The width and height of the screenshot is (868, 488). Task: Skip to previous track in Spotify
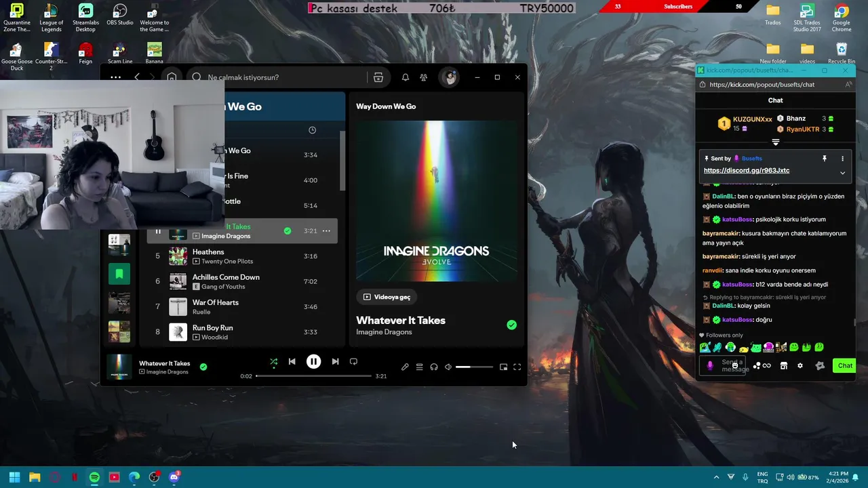point(292,362)
